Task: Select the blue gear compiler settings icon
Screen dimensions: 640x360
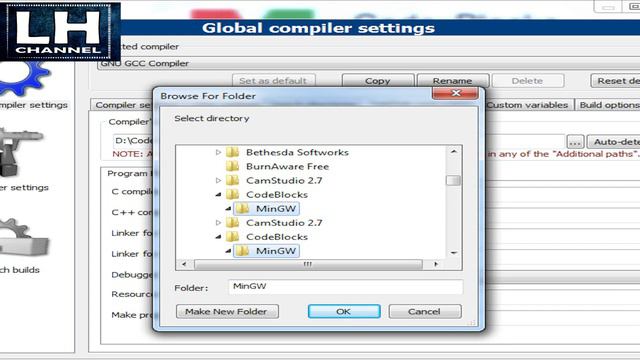Action: [24, 78]
